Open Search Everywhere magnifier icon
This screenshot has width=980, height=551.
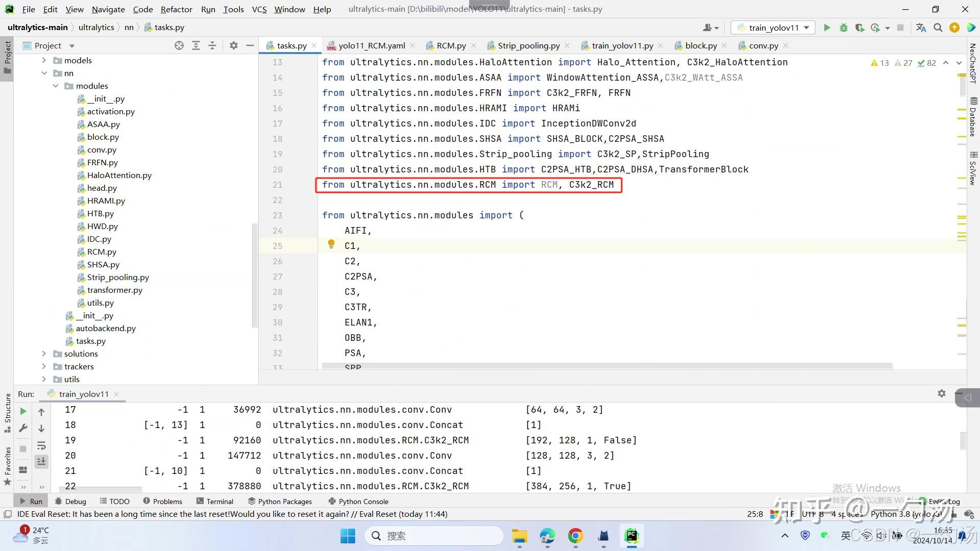[x=938, y=28]
